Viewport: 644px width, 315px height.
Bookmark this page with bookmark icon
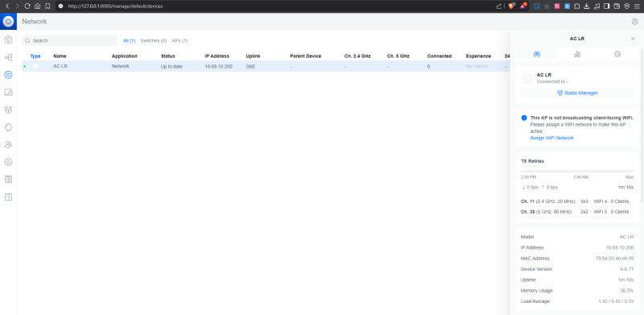[47, 6]
